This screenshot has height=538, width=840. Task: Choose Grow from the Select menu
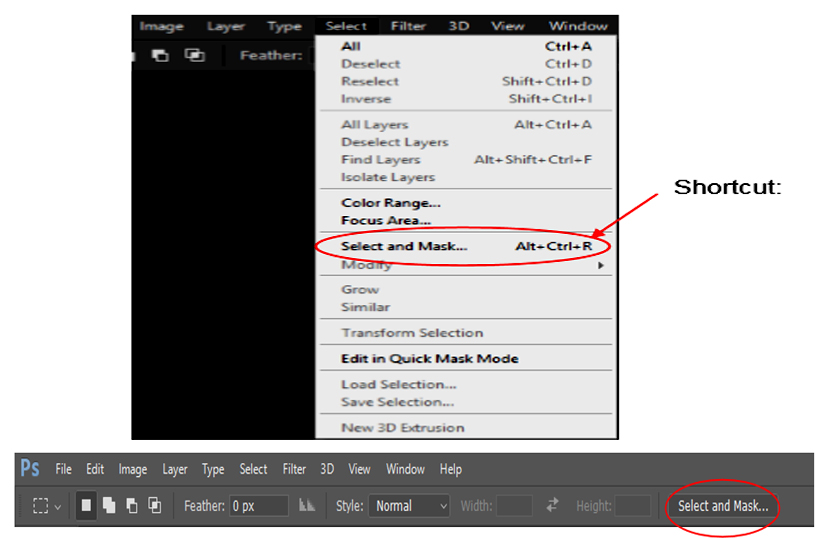click(x=466, y=290)
